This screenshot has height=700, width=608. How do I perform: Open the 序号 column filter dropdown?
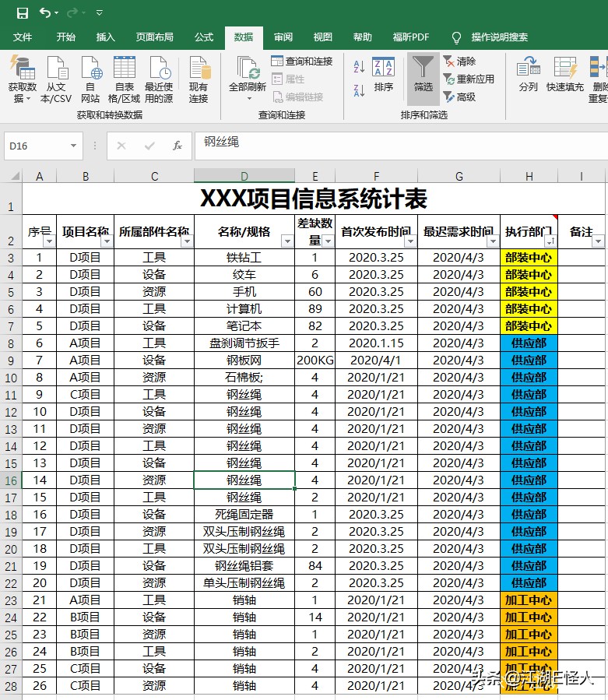coord(49,241)
